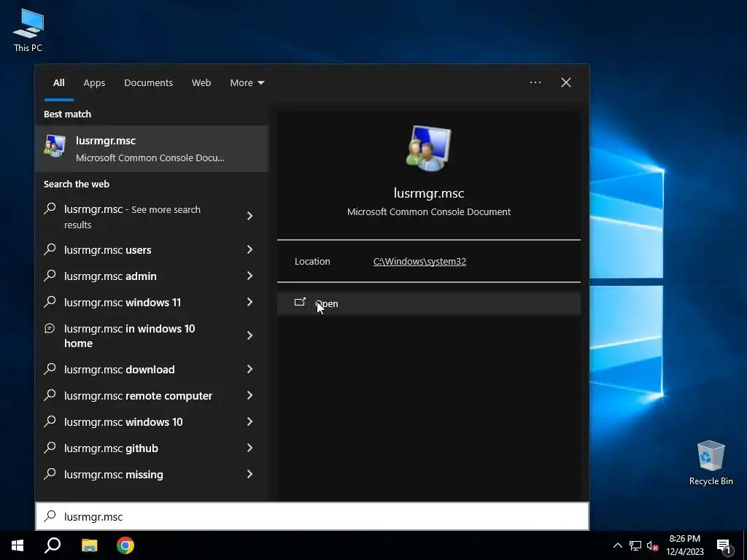The width and height of the screenshot is (747, 560).
Task: Expand the More dropdown
Action: coord(247,83)
